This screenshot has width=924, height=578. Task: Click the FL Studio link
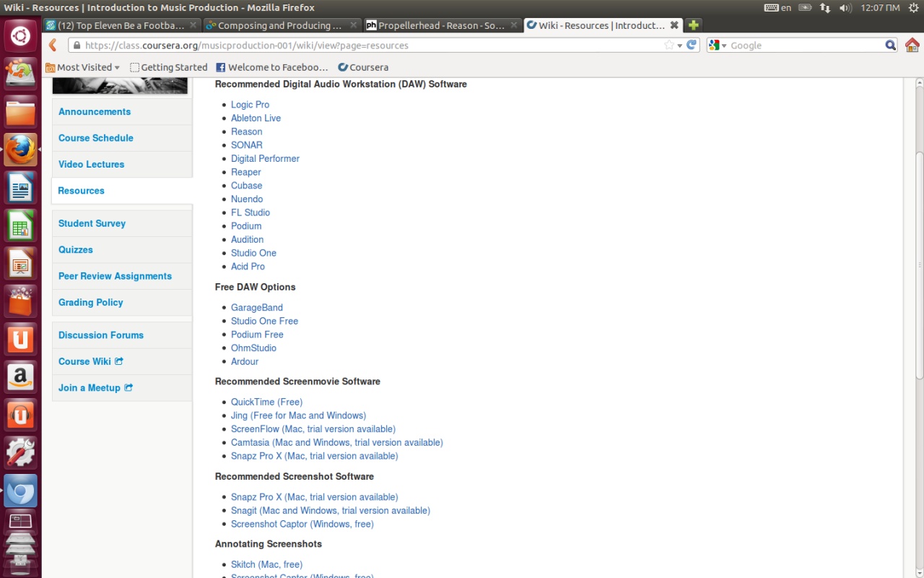coord(250,212)
